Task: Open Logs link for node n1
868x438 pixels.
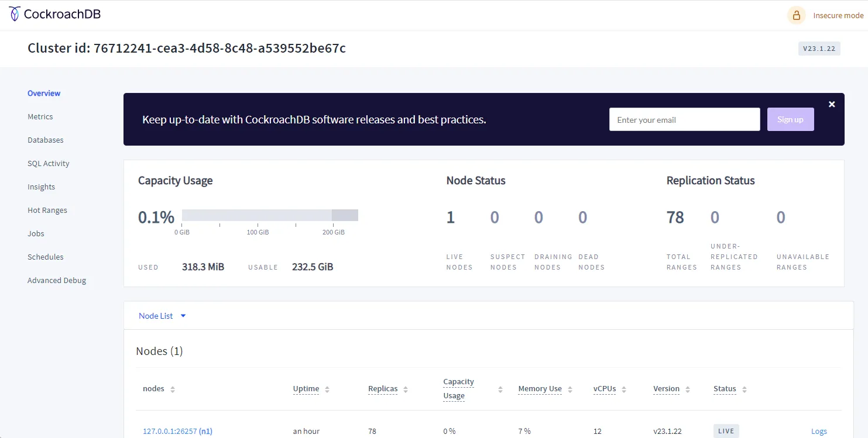Action: click(x=819, y=432)
